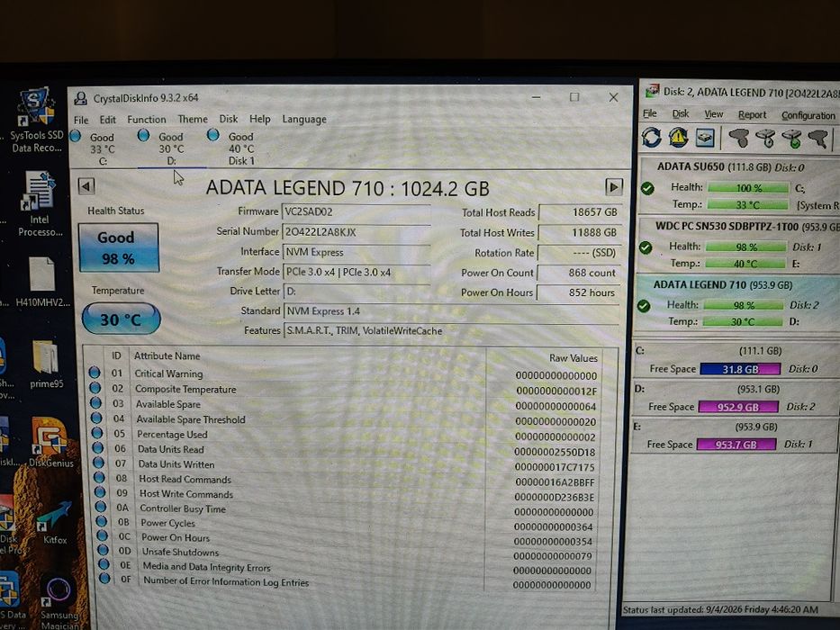
Task: Select ADATA LEGEND 710 (953.9 GB) disk entry
Action: click(737, 302)
